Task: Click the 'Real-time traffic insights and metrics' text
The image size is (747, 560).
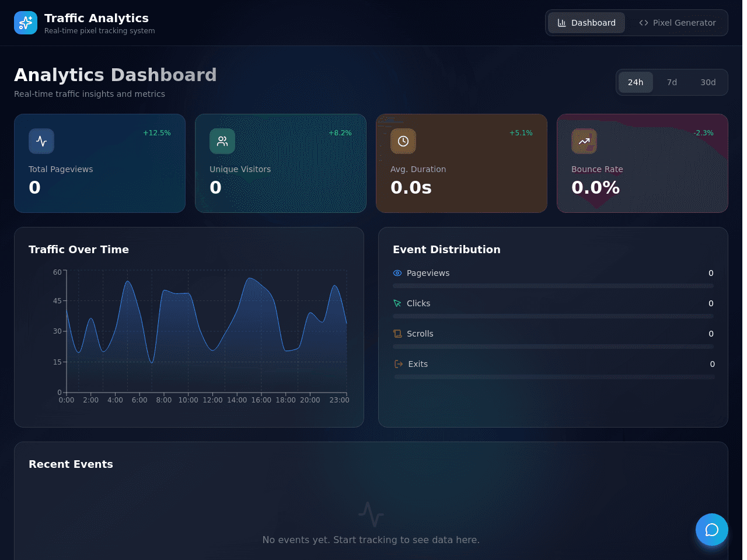Action: click(89, 94)
